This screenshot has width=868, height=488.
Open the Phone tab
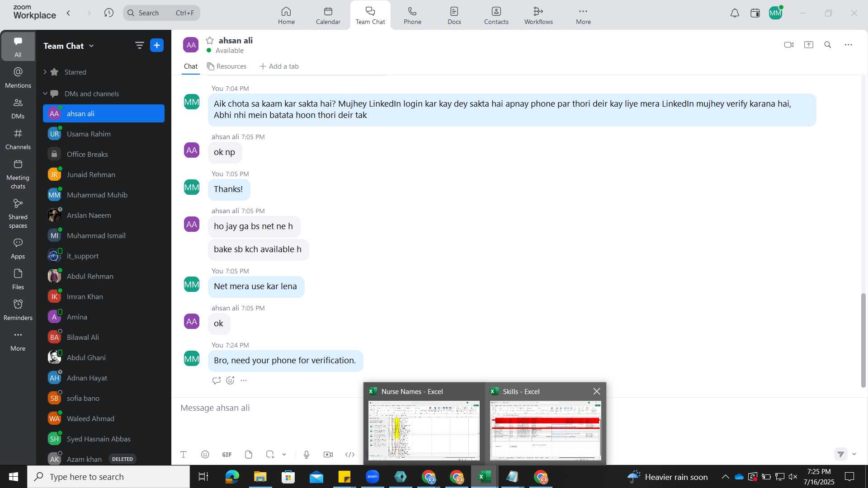[412, 15]
